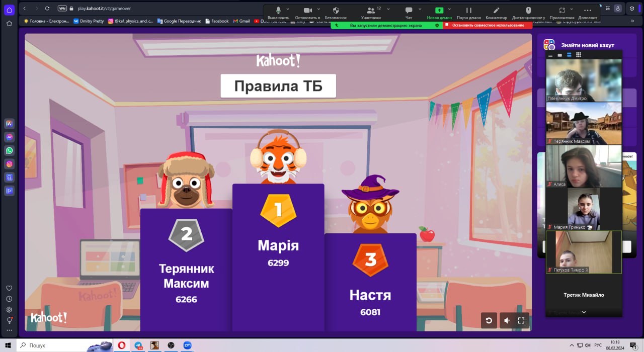Enter fullscreen in Kahoot
Viewport: 644px width, 352px height.
pos(521,320)
